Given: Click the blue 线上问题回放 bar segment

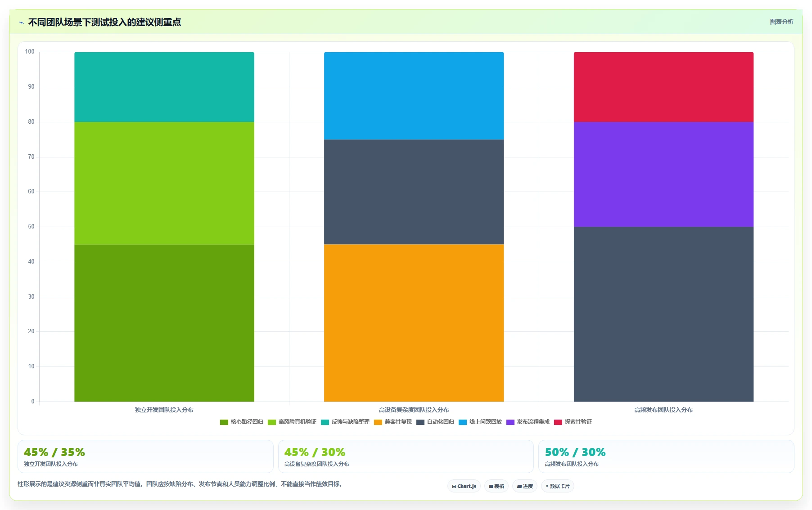Looking at the screenshot, I should 414,96.
